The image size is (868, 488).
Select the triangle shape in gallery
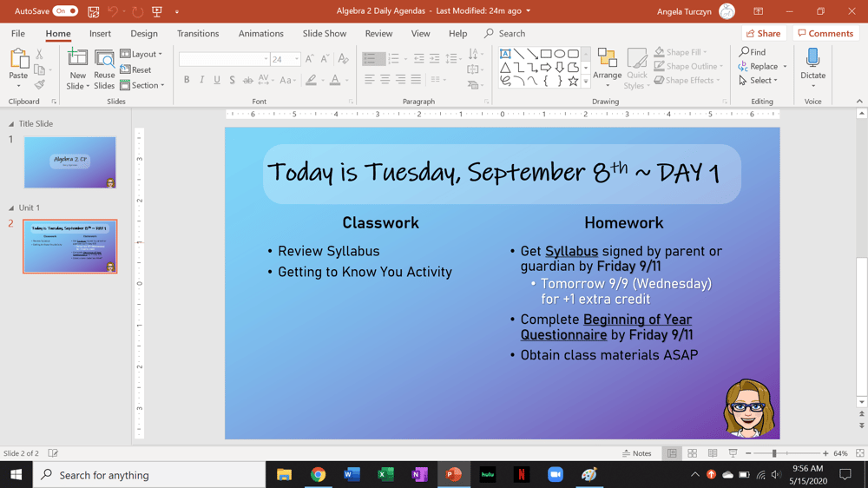505,68
